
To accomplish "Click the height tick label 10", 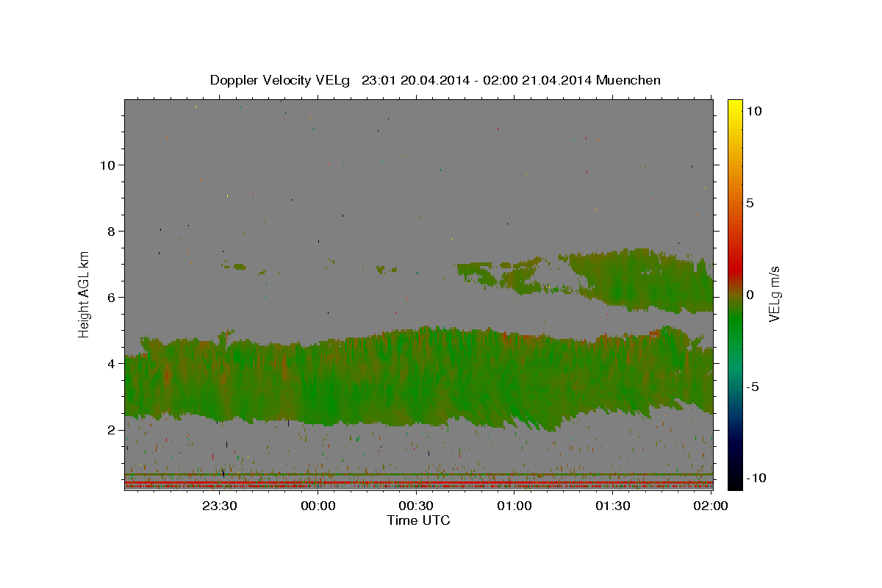I will (x=107, y=165).
